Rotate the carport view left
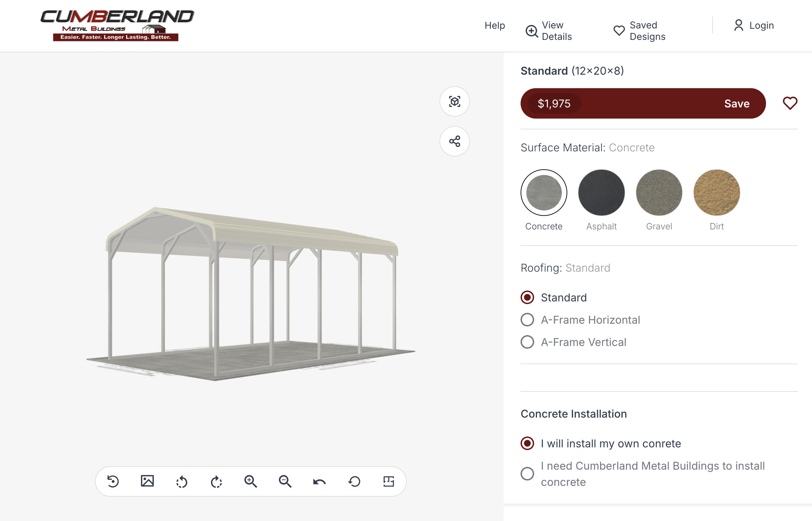 pyautogui.click(x=182, y=481)
